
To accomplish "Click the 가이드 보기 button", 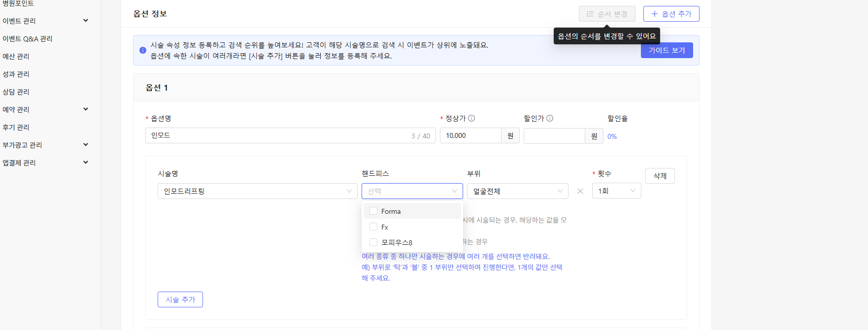I will click(x=667, y=50).
